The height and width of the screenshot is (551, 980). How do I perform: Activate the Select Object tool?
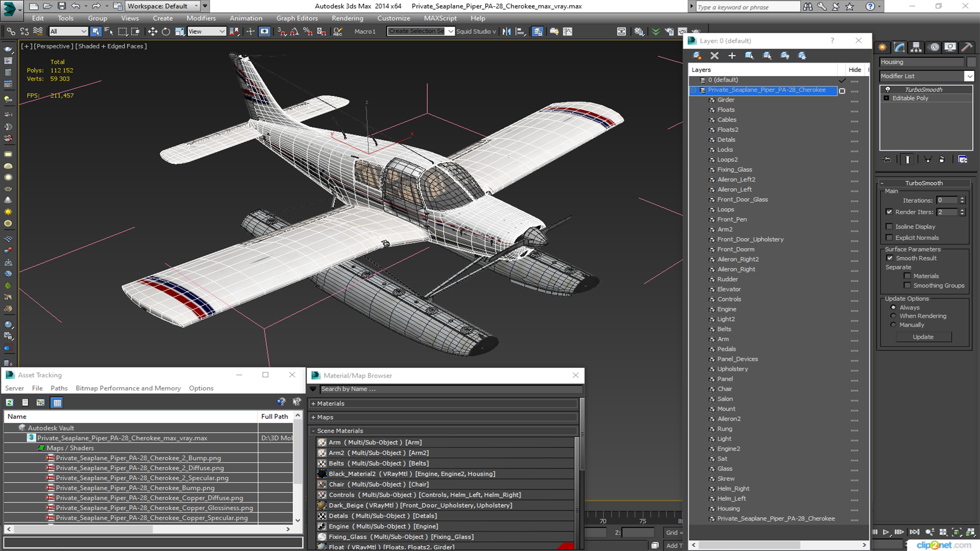click(95, 32)
